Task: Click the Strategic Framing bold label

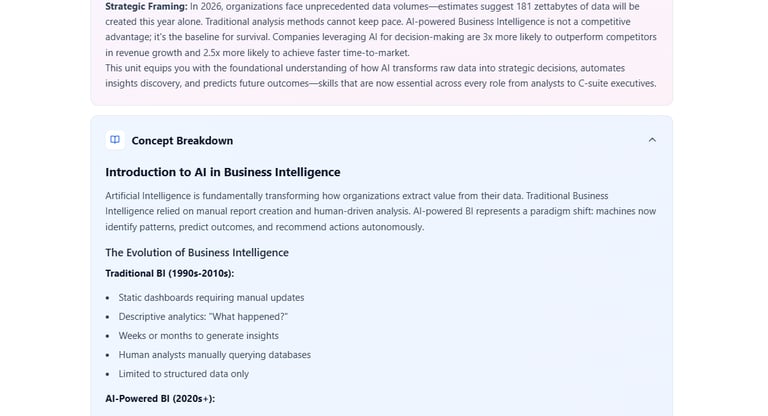Action: (x=146, y=6)
